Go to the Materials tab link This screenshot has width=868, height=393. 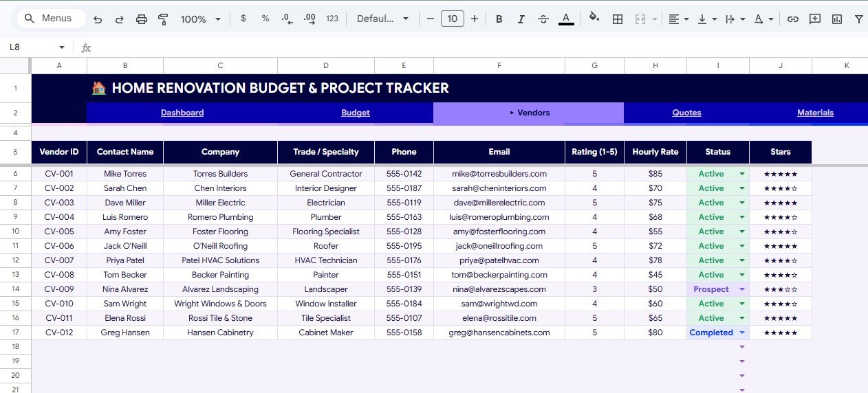pyautogui.click(x=815, y=113)
